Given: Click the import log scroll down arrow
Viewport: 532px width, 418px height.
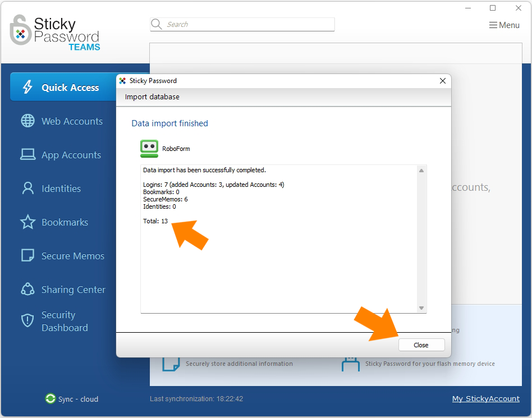Looking at the screenshot, I should (421, 307).
